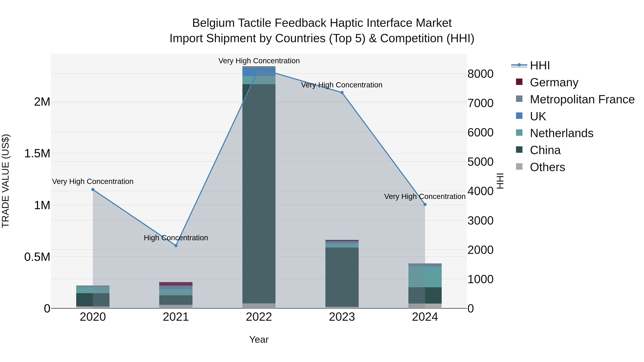Click the '2M' left axis tick label

42,102
